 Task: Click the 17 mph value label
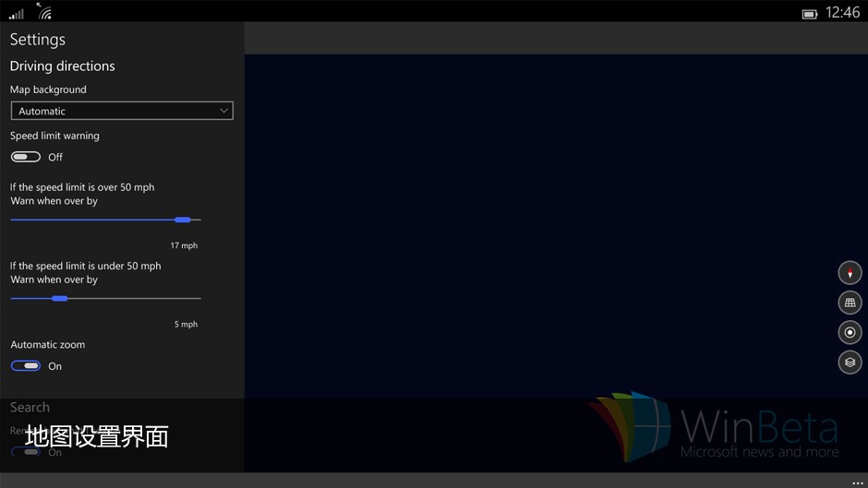[184, 245]
